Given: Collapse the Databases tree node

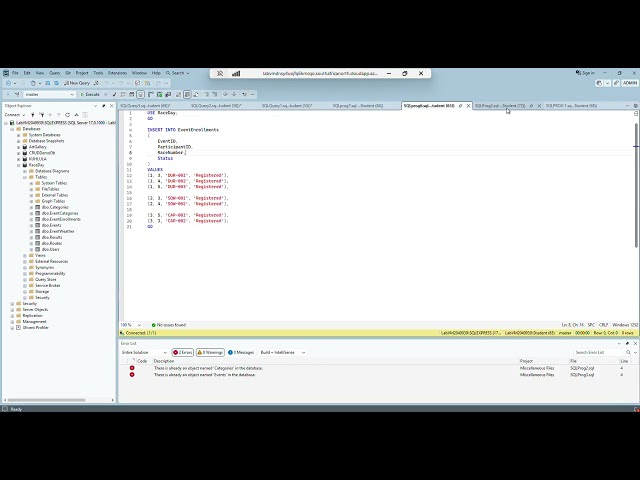Looking at the screenshot, I should pos(12,129).
